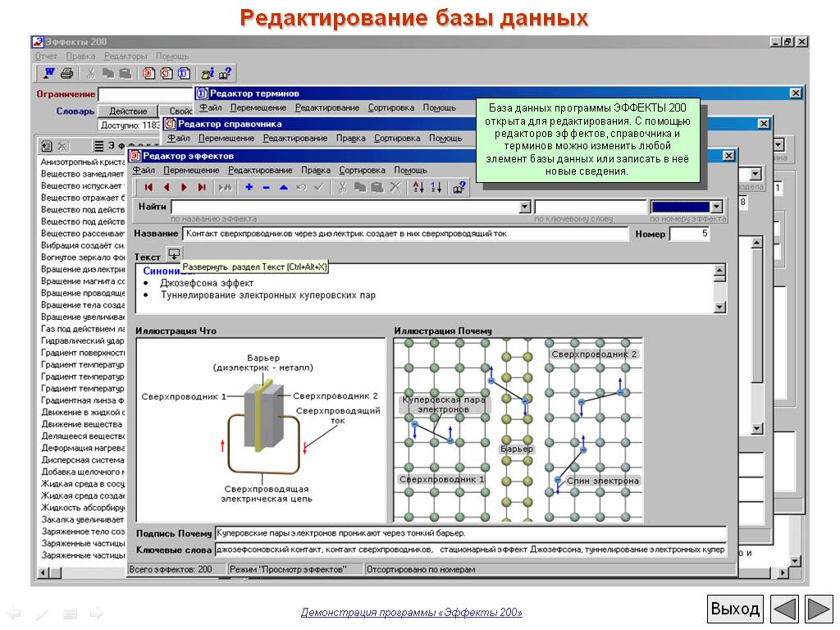This screenshot has height=630, width=840.
Task: Open reference editor via red С icon
Action: coord(167,73)
